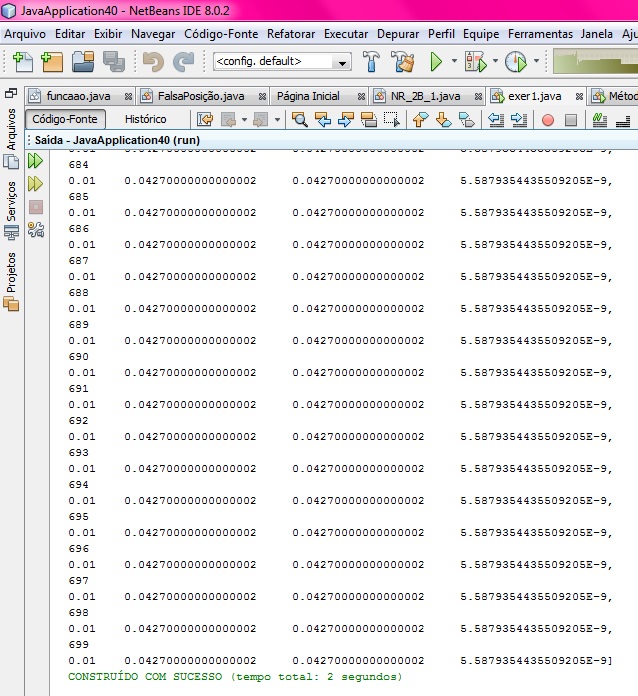
Task: Run project with green play icon
Action: pos(436,62)
